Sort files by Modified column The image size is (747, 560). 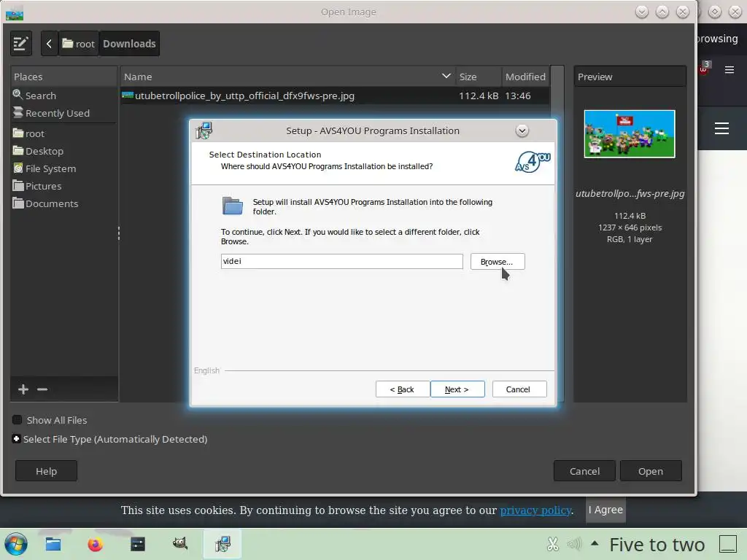point(525,77)
